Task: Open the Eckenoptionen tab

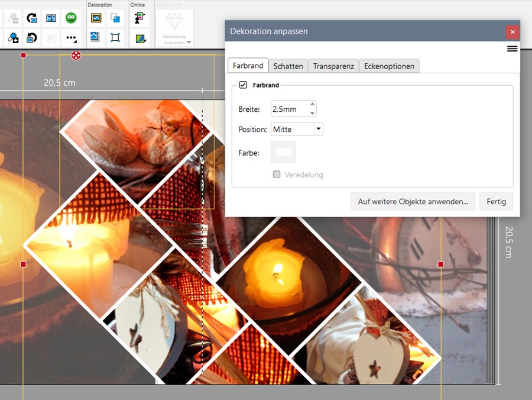Action: point(389,66)
